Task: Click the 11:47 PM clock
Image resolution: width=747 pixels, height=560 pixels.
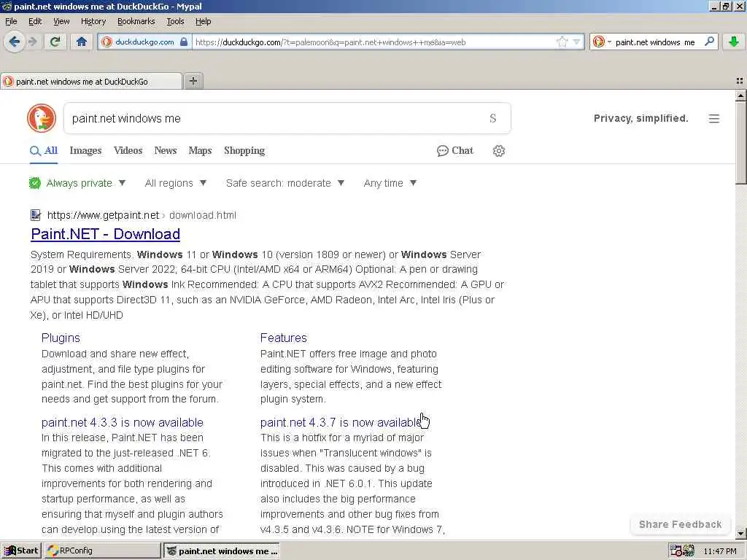Action: pyautogui.click(x=720, y=551)
